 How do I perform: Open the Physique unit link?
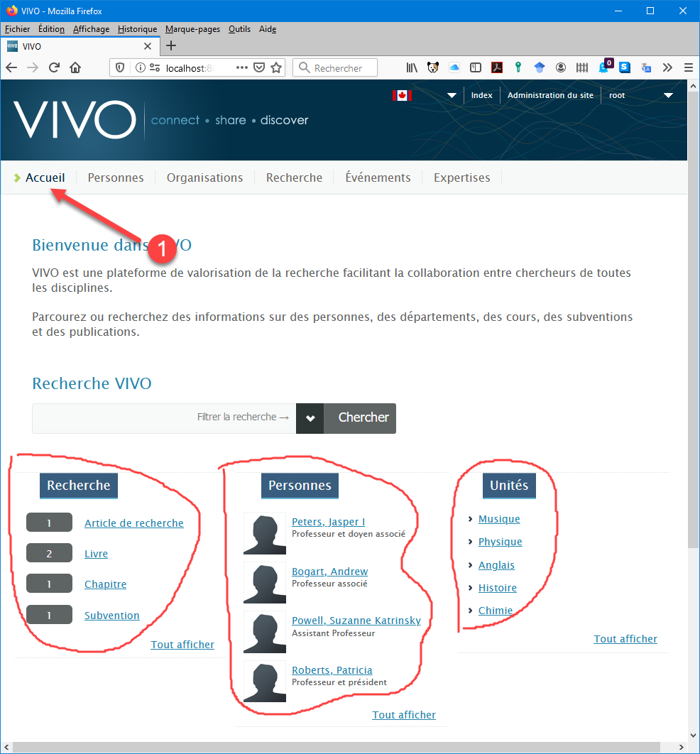coord(500,542)
